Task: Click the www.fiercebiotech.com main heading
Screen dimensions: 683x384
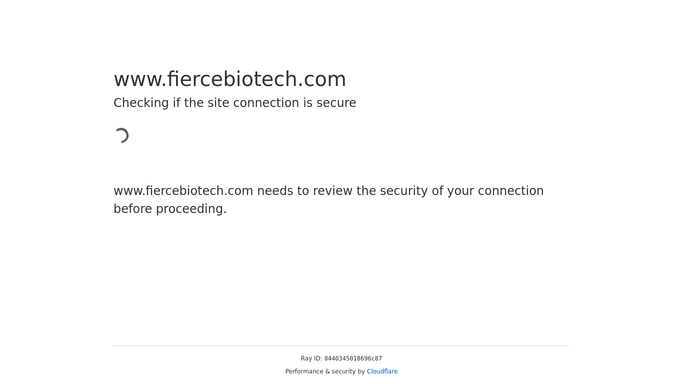Action: 230,79
